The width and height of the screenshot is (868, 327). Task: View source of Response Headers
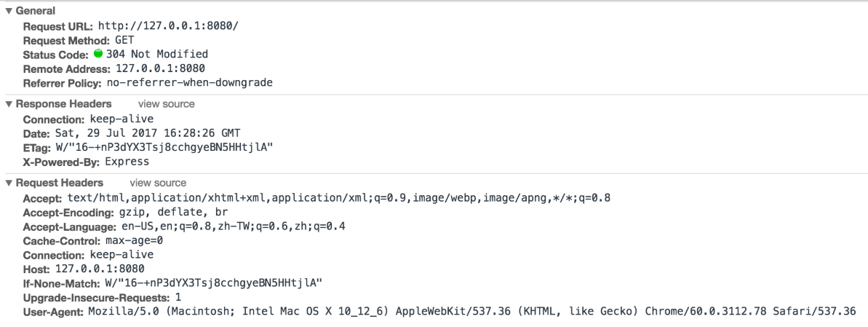click(x=167, y=104)
